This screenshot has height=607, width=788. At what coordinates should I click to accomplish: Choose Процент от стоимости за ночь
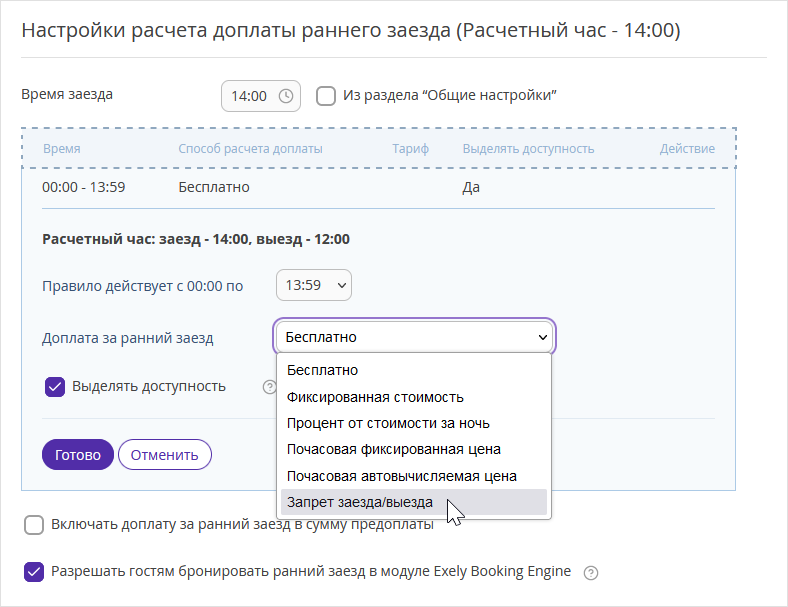click(x=414, y=423)
